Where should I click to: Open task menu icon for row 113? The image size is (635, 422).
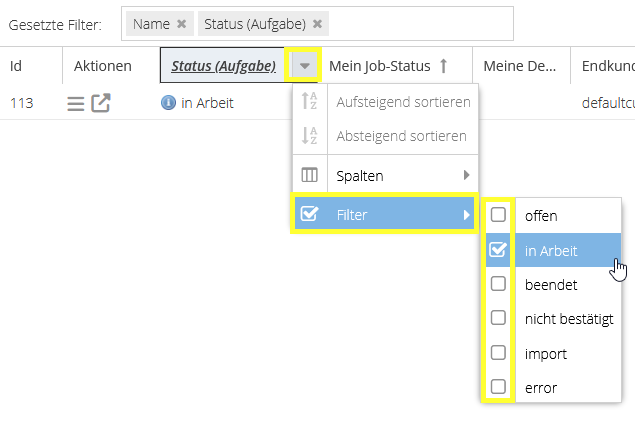[x=76, y=103]
